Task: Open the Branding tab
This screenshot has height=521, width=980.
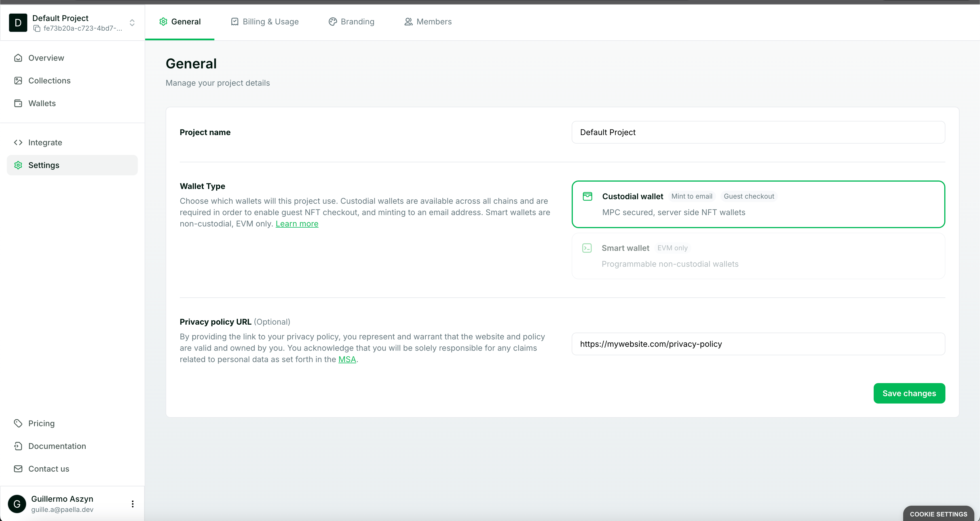Action: tap(352, 22)
